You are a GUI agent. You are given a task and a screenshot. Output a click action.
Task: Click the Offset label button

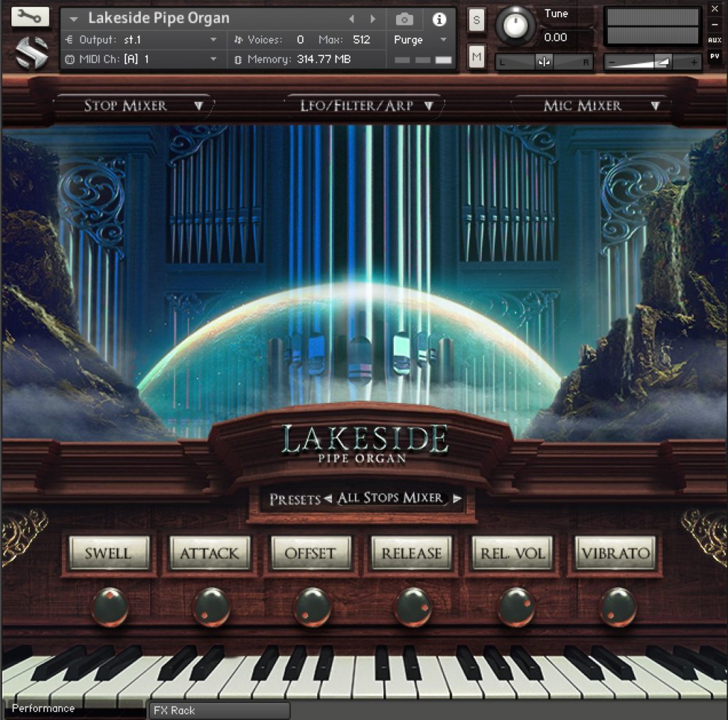point(311,553)
